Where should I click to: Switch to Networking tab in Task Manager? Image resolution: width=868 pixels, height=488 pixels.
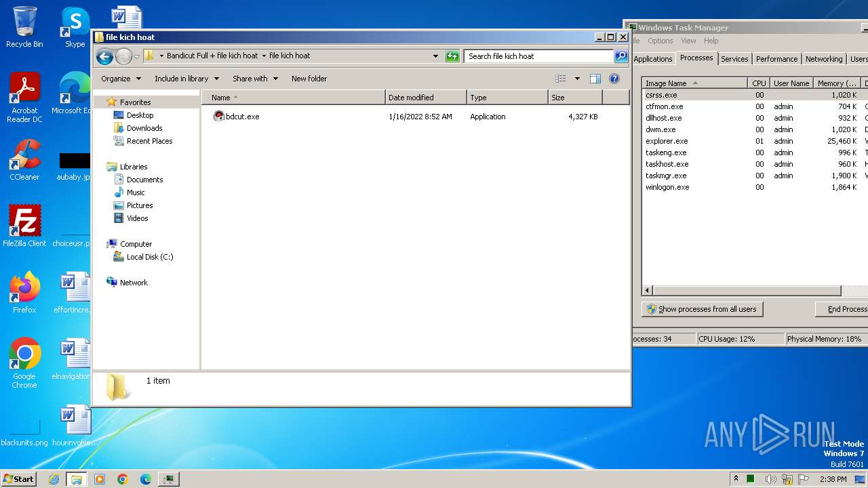tap(824, 59)
